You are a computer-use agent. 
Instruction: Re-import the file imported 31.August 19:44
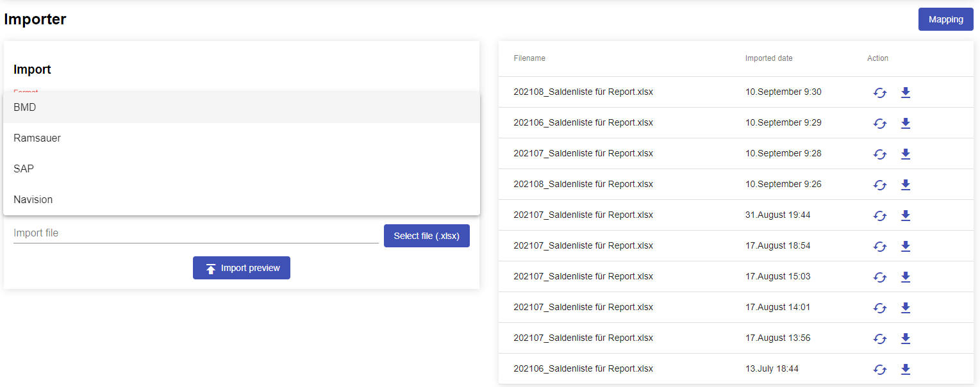pyautogui.click(x=879, y=216)
